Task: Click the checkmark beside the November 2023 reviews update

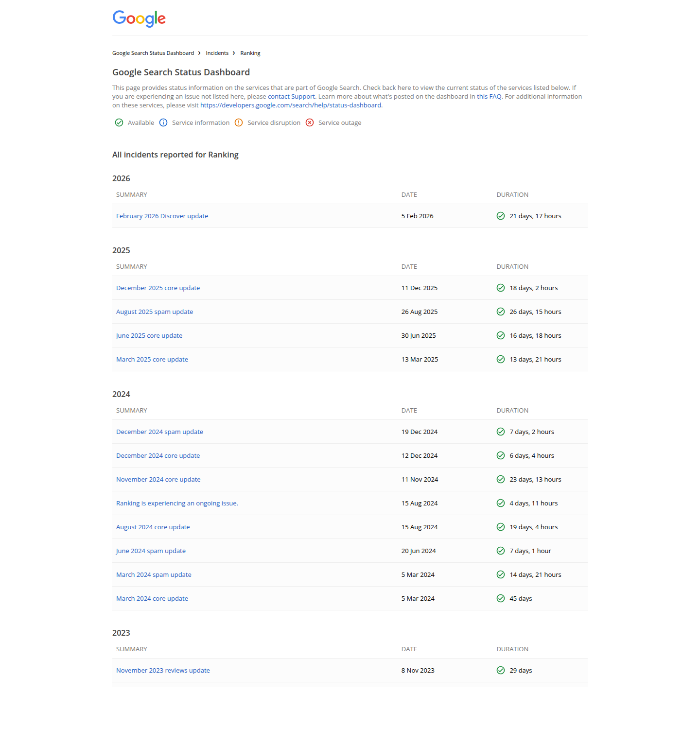Action: point(501,670)
